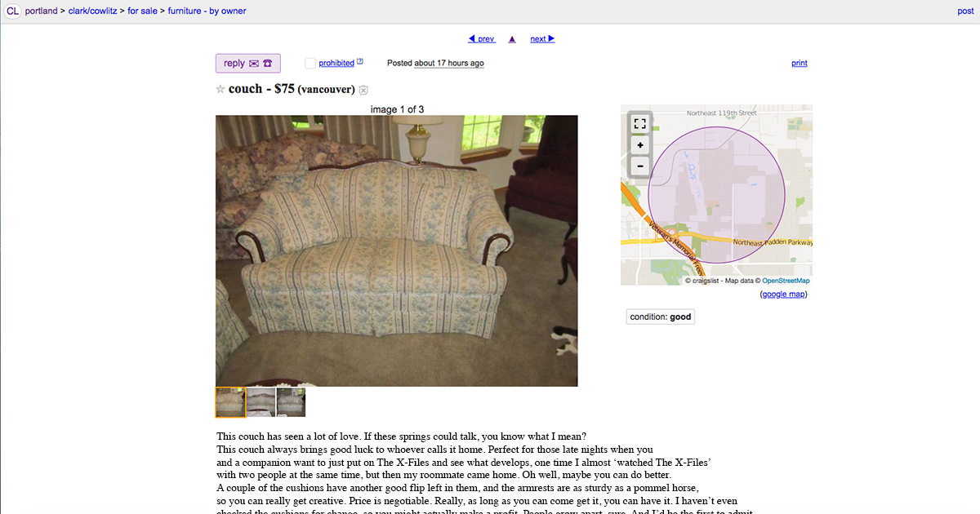Click the reply button
Image resolution: width=980 pixels, height=514 pixels.
(248, 64)
